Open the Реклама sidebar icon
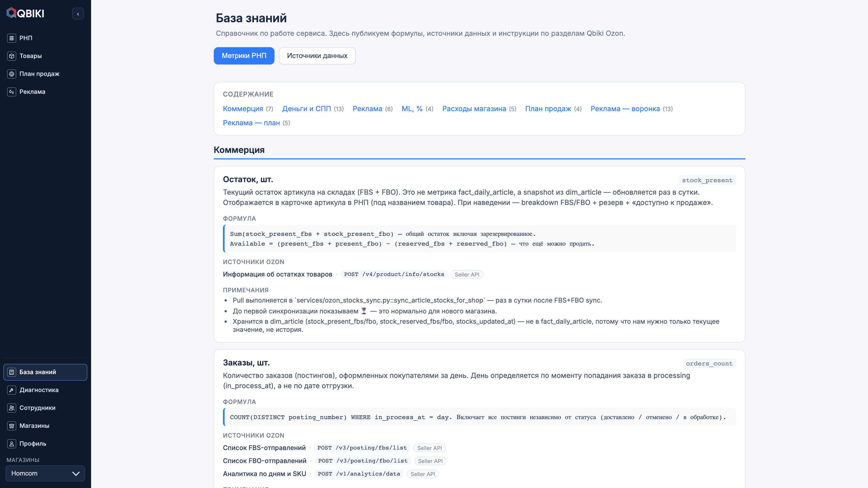Screen dimensions: 868x488 (11, 92)
